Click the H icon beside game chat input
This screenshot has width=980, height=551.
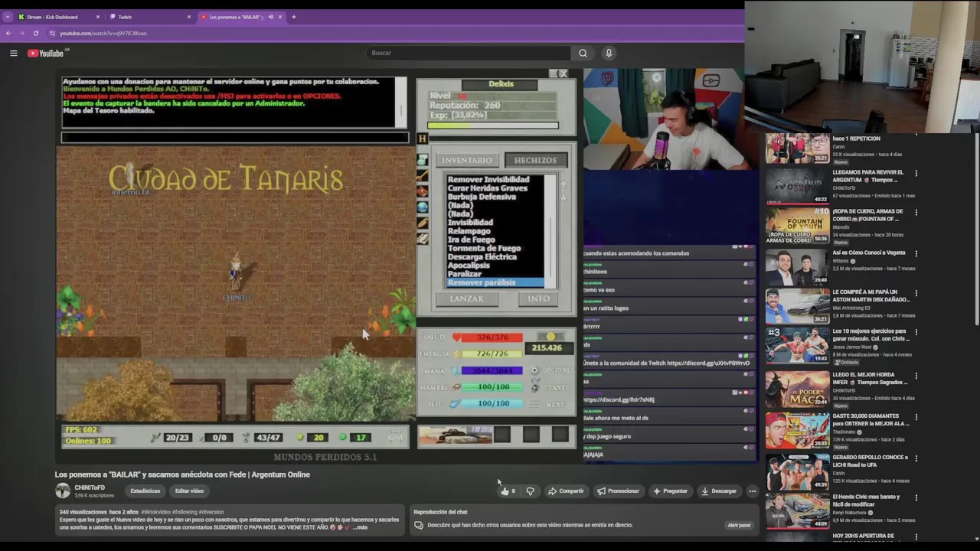(422, 139)
